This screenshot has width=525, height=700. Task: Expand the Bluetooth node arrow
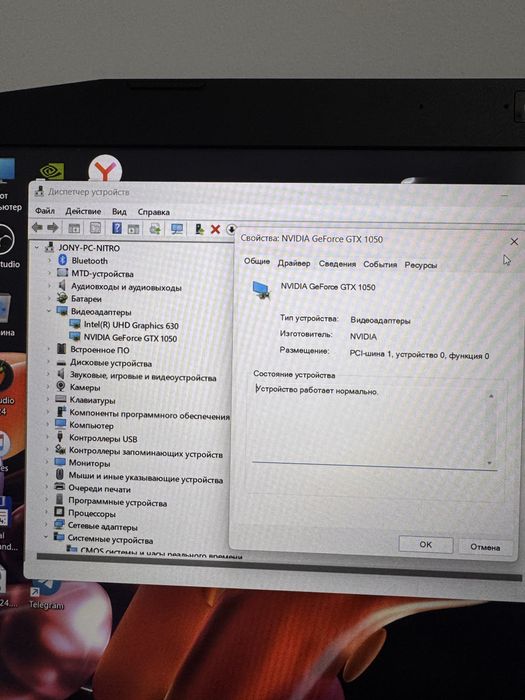coord(50,260)
